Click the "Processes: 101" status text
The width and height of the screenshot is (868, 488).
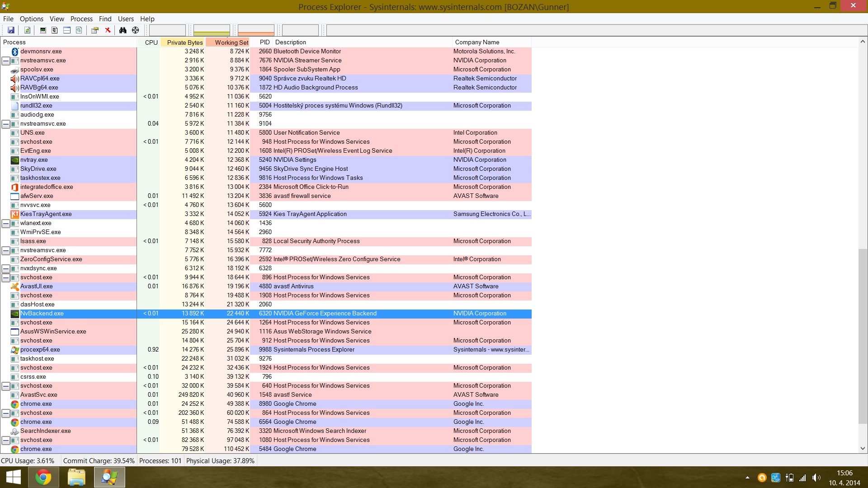160,461
